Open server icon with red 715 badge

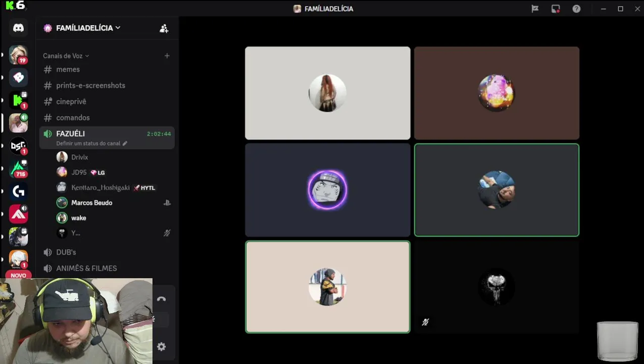pyautogui.click(x=18, y=168)
